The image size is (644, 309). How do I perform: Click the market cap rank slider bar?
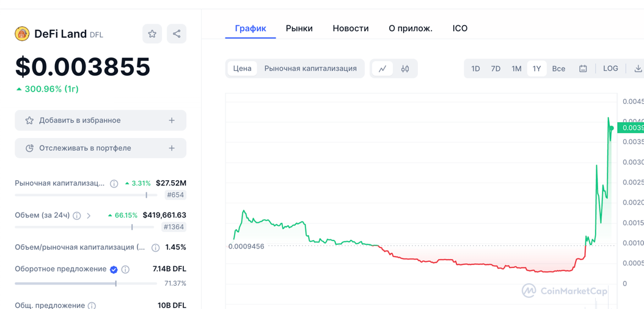(x=86, y=195)
